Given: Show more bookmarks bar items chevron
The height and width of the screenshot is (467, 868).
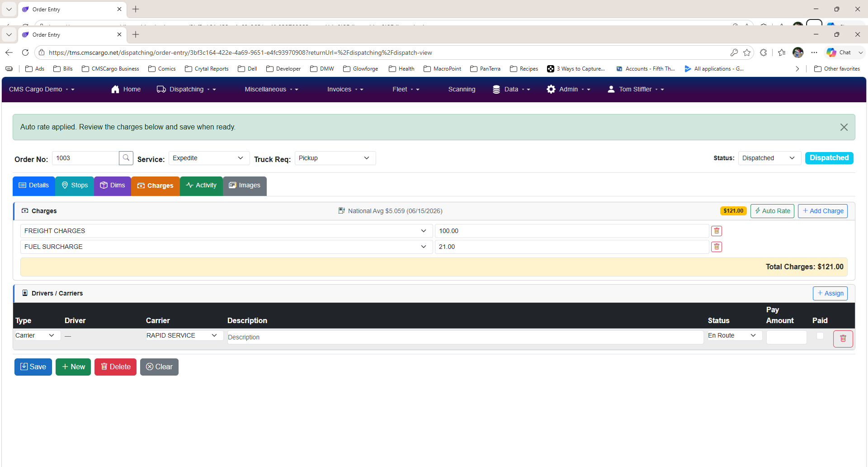Looking at the screenshot, I should (x=797, y=69).
